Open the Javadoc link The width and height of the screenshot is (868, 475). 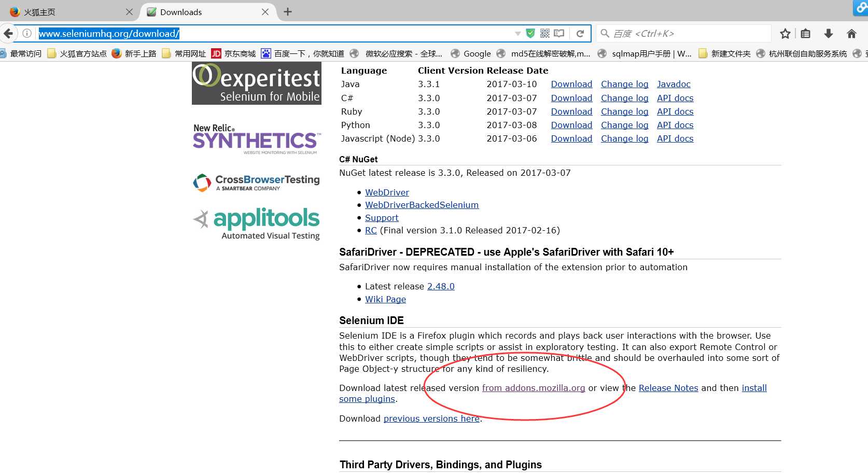[x=674, y=84]
